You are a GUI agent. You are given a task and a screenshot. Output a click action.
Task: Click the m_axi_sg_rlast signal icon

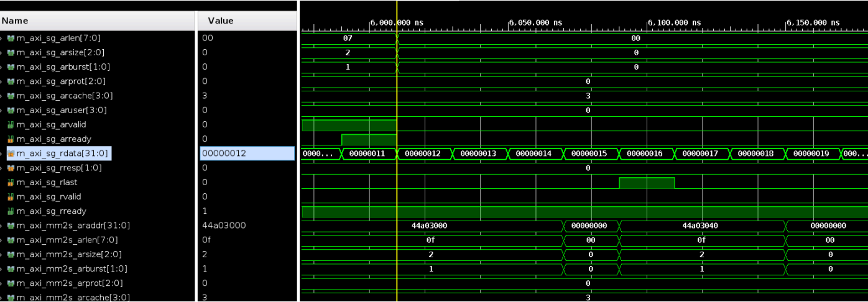tap(10, 183)
